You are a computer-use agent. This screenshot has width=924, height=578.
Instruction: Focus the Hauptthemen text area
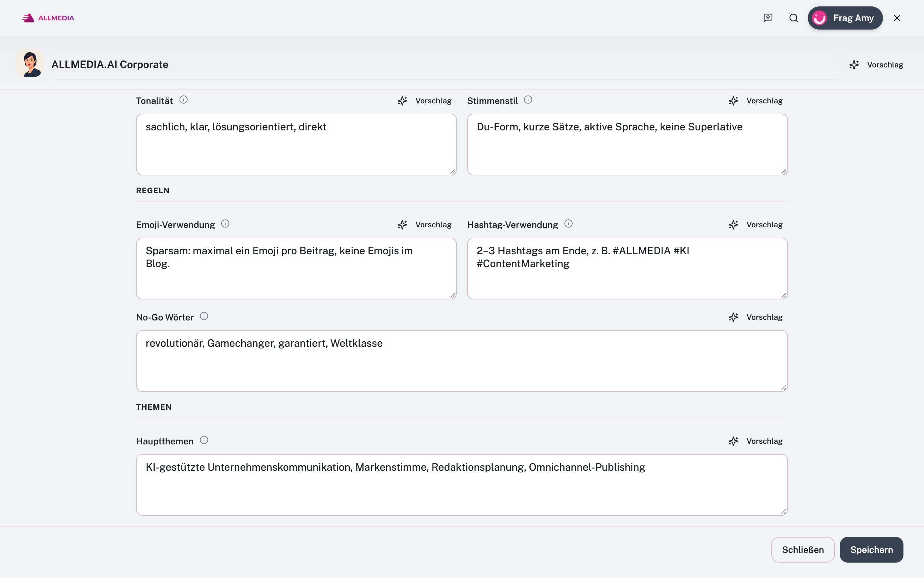pos(462,485)
